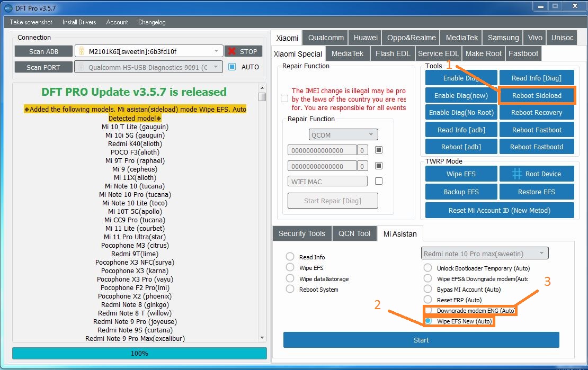The height and width of the screenshot is (370, 588).
Task: Click the 'Redmi K40(alioth)' log line
Action: (x=135, y=143)
